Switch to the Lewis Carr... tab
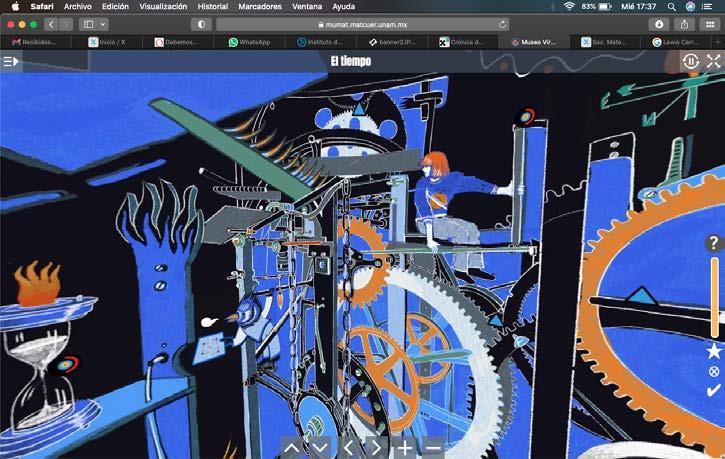The width and height of the screenshot is (725, 459). pyautogui.click(x=676, y=42)
